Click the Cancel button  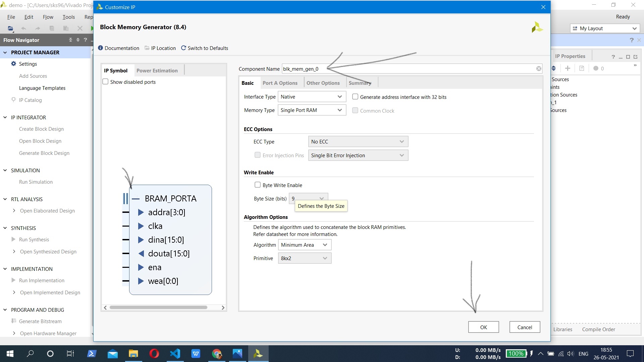pos(525,327)
